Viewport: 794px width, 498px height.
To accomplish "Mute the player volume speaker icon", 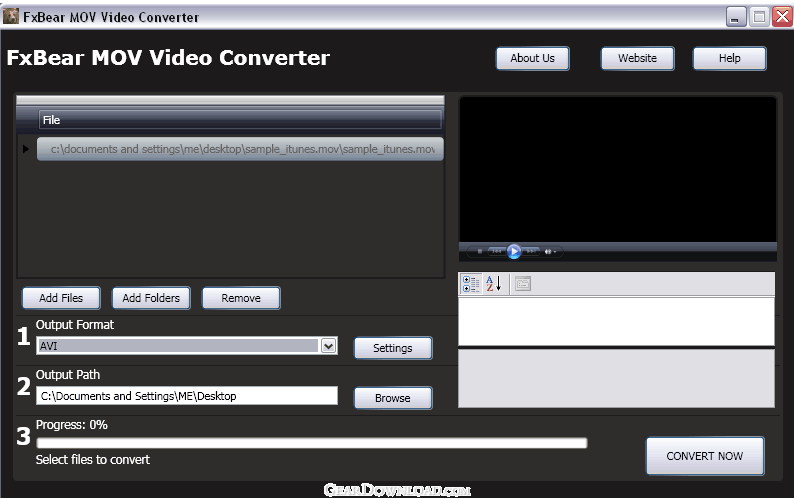I will coord(548,251).
